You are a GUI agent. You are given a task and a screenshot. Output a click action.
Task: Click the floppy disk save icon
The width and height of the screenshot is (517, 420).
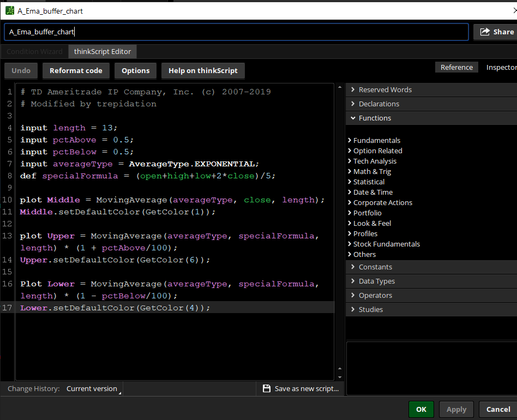pos(267,388)
